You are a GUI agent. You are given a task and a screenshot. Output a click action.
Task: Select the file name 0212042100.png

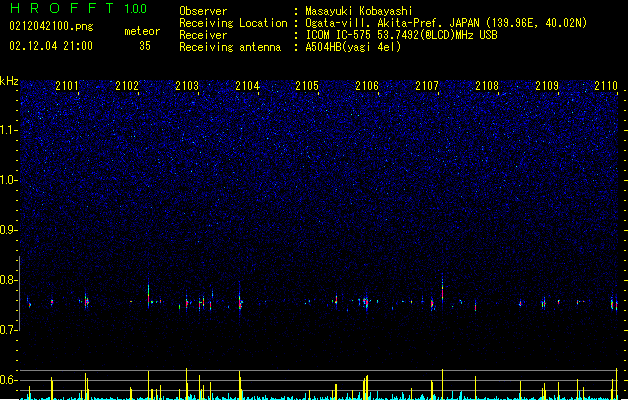51,26
